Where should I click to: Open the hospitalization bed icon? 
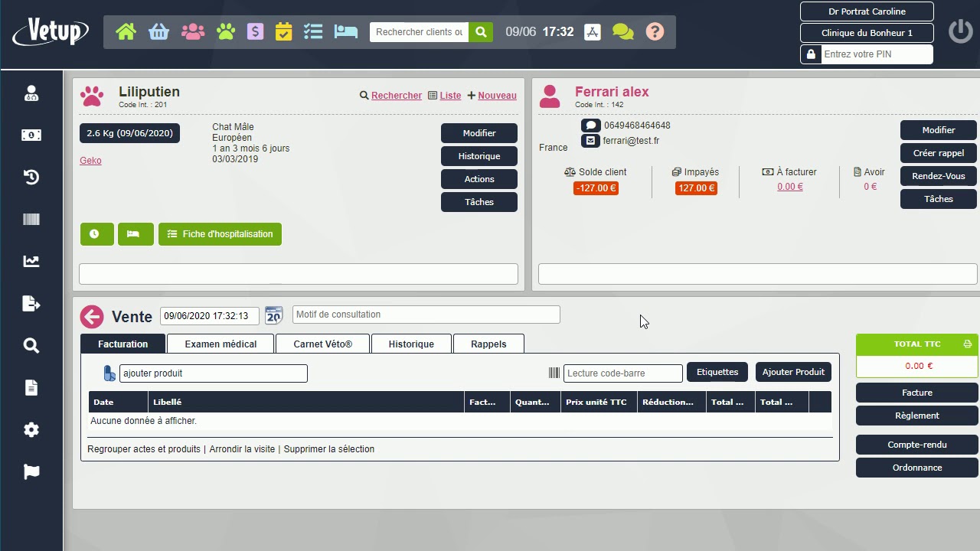coord(345,31)
